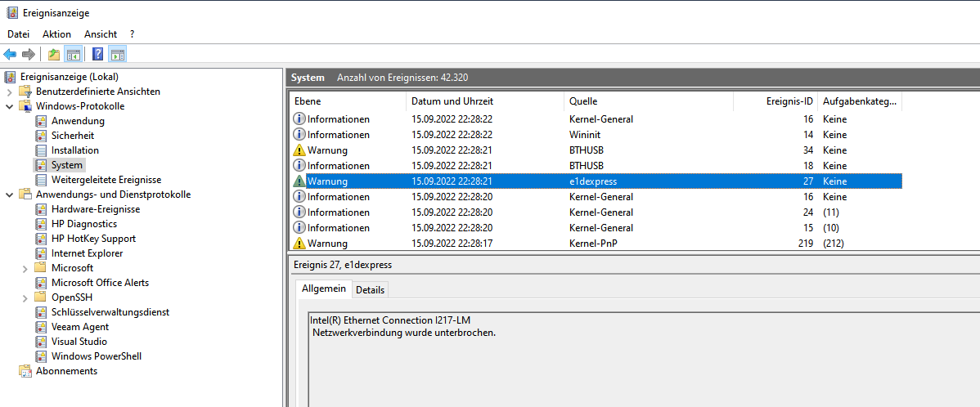This screenshot has height=407, width=980.
Task: Click Anzahl von Ereignissen: 42.320 text
Action: [402, 78]
